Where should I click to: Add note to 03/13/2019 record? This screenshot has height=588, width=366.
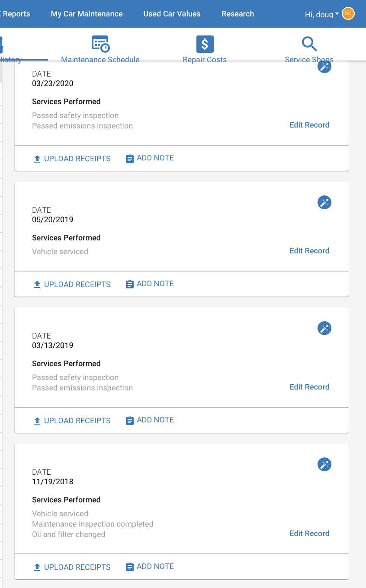point(150,420)
